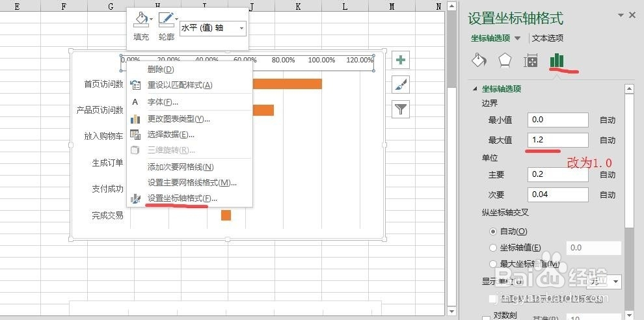
Task: Select the 自动(O) radio button
Action: [493, 232]
